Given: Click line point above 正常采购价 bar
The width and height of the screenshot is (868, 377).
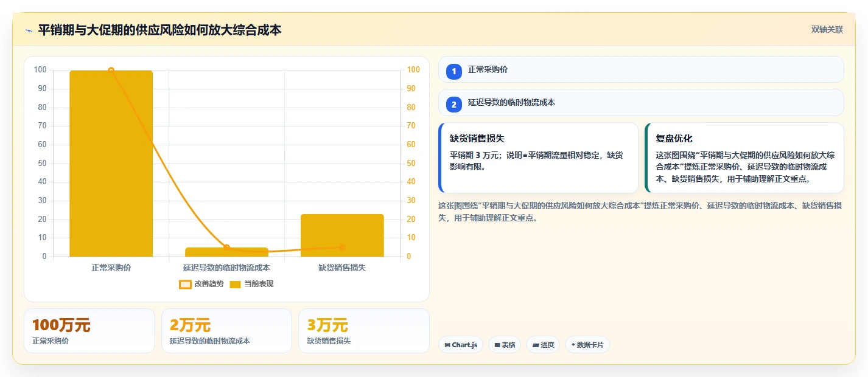Looking at the screenshot, I should (111, 71).
